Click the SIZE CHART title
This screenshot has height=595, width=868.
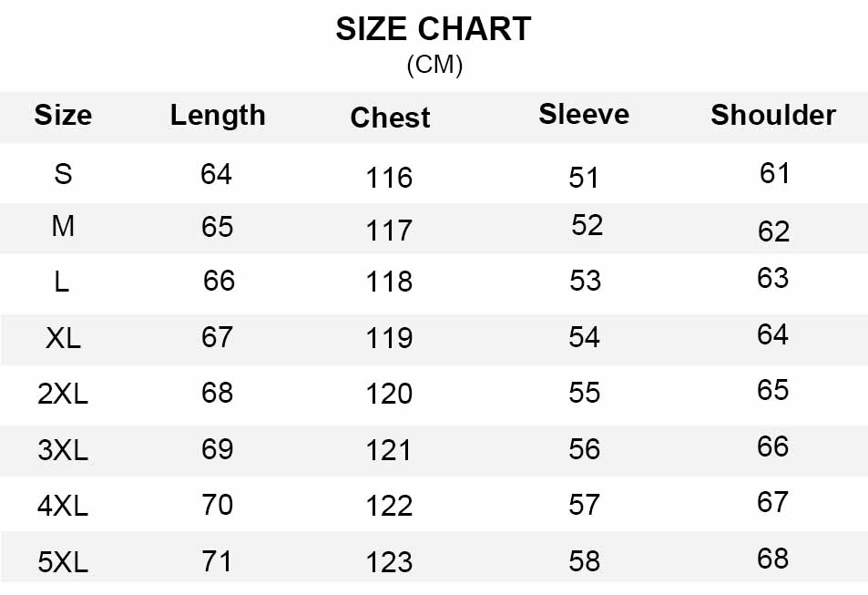(434, 29)
